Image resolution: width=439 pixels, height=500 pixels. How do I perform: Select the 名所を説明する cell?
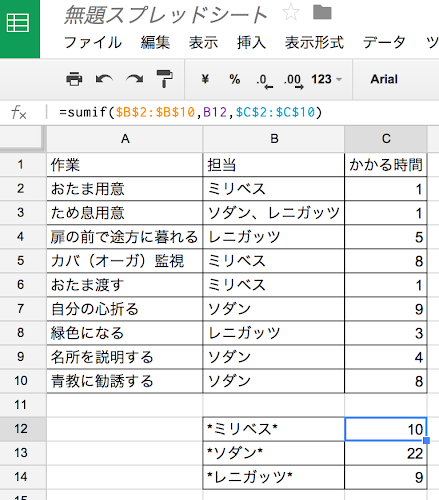point(125,357)
